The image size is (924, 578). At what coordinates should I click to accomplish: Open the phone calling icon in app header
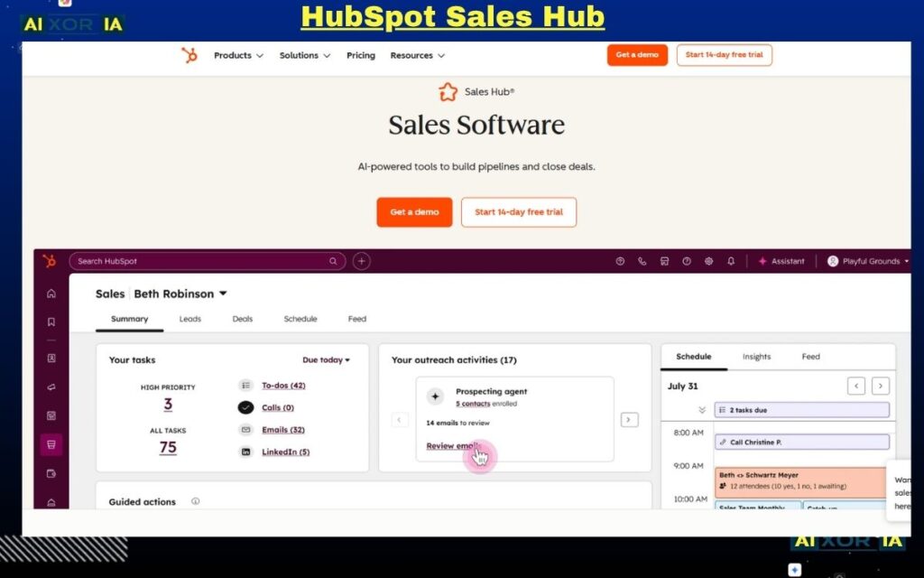click(642, 261)
